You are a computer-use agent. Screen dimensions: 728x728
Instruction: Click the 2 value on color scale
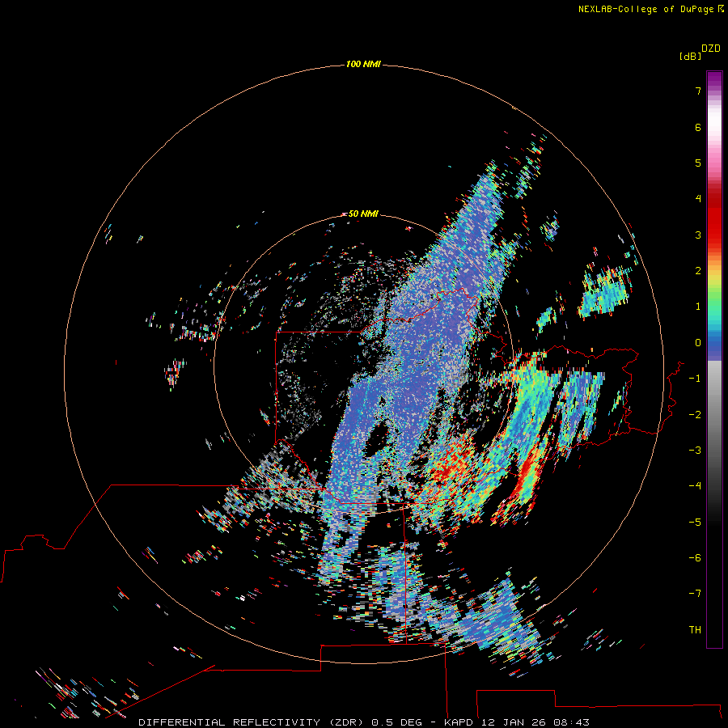click(x=698, y=271)
